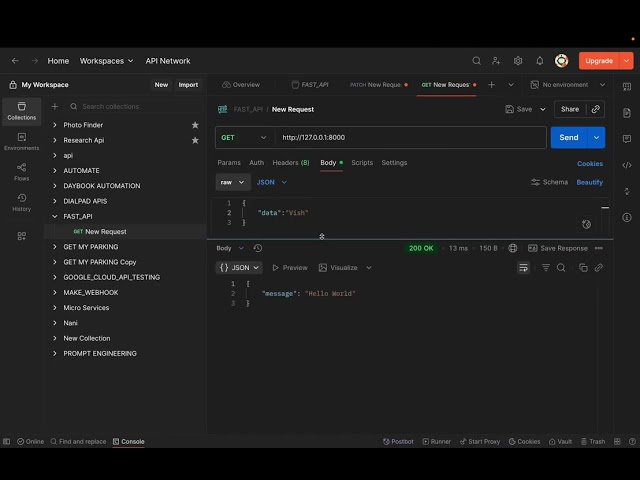This screenshot has width=640, height=480.
Task: Click the network globe icon in response bar
Action: point(513,248)
